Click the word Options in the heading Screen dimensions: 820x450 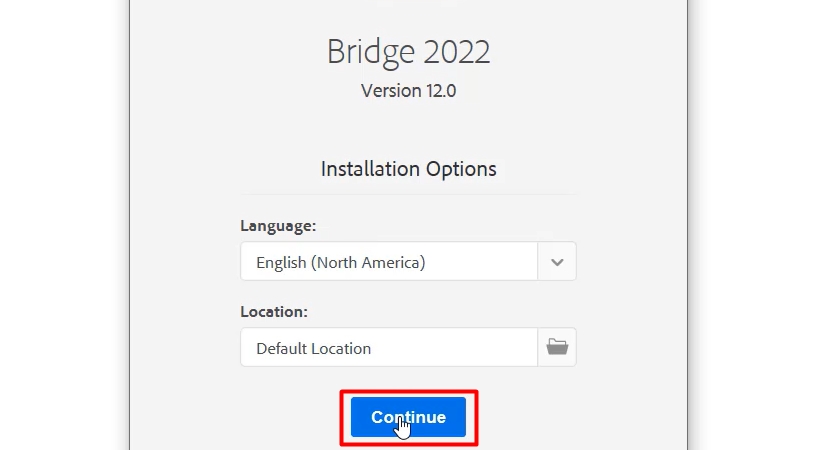click(x=460, y=169)
